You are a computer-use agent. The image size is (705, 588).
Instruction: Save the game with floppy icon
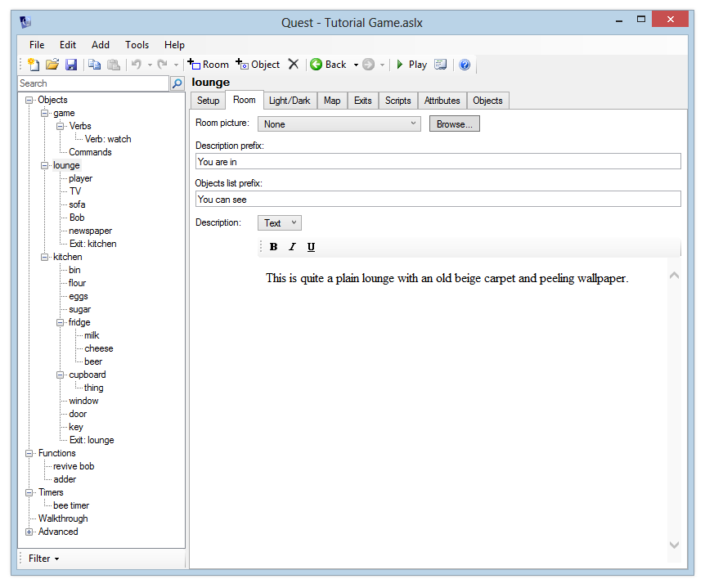click(x=71, y=65)
